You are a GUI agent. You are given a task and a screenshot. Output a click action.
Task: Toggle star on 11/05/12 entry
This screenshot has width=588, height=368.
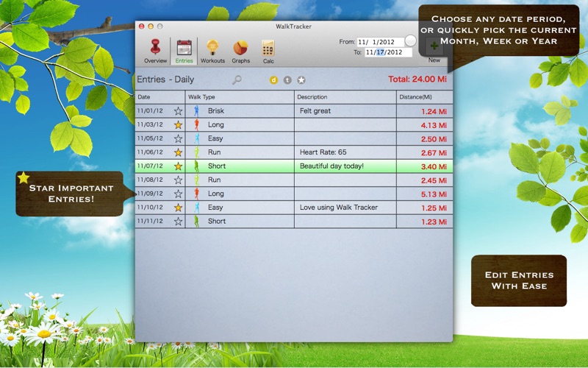(178, 138)
